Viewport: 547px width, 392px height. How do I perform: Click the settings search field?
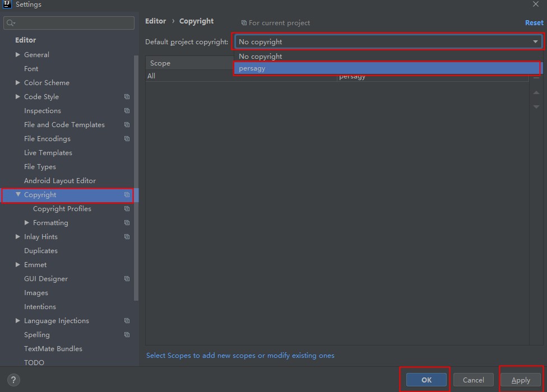73,23
